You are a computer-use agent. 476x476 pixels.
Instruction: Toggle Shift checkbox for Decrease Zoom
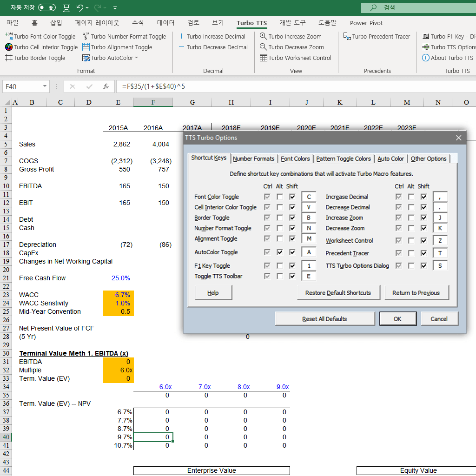(x=423, y=228)
